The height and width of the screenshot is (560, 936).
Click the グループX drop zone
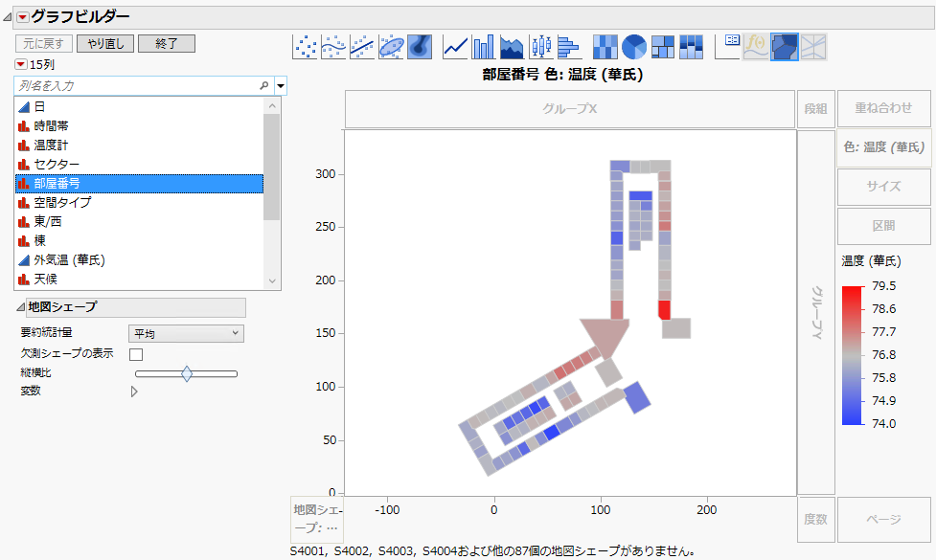tap(569, 109)
